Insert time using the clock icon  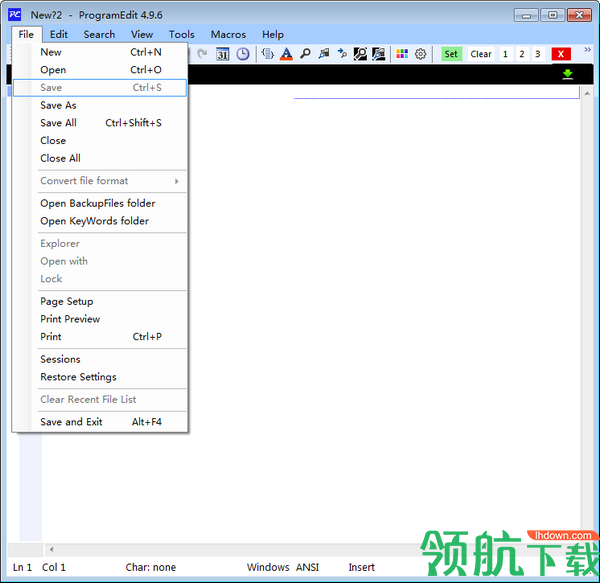[x=243, y=54]
